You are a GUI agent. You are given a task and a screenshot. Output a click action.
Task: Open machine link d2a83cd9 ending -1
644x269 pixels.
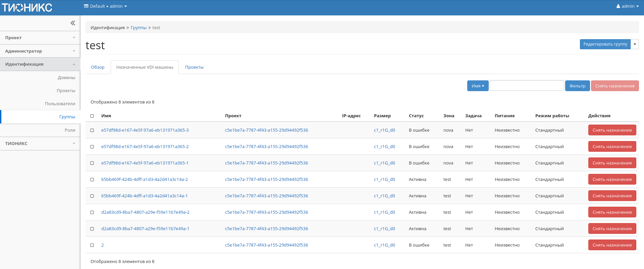[145, 229]
